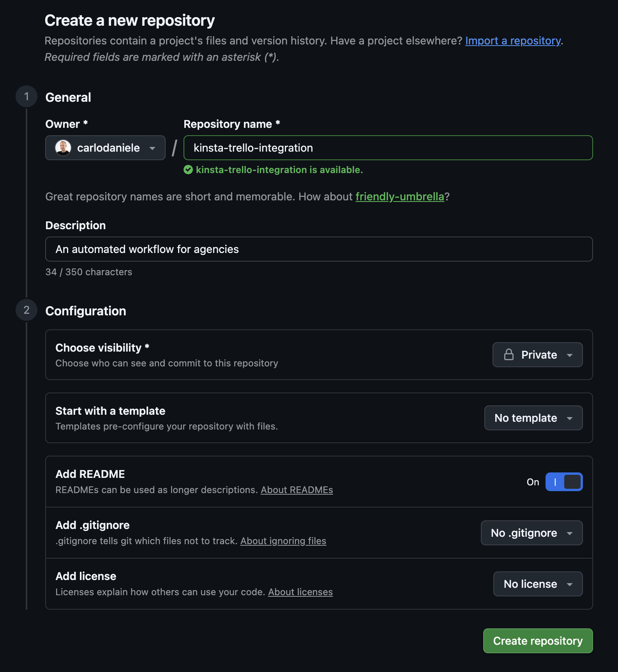Image resolution: width=618 pixels, height=672 pixels.
Task: Open the About licenses link
Action: [x=300, y=592]
